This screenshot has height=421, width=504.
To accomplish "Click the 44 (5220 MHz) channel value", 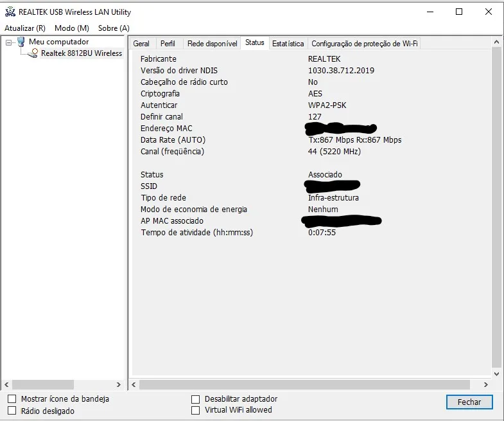I will [x=335, y=152].
